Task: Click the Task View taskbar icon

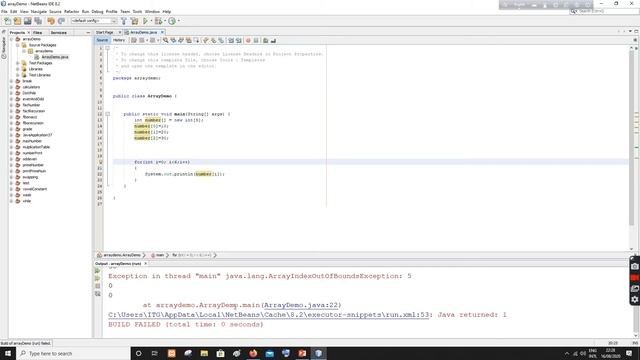Action: 155,353
